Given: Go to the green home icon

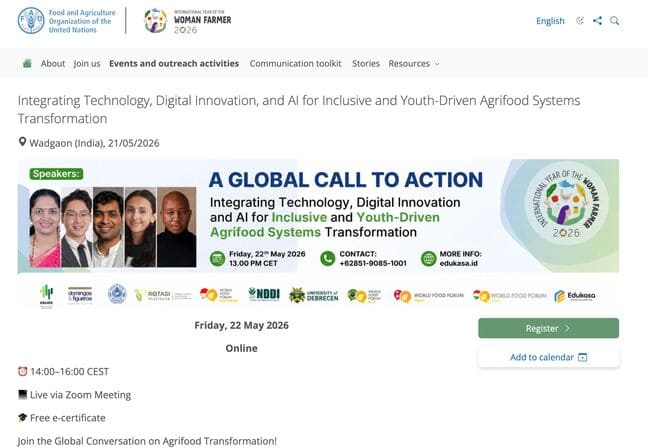Looking at the screenshot, I should pyautogui.click(x=27, y=63).
